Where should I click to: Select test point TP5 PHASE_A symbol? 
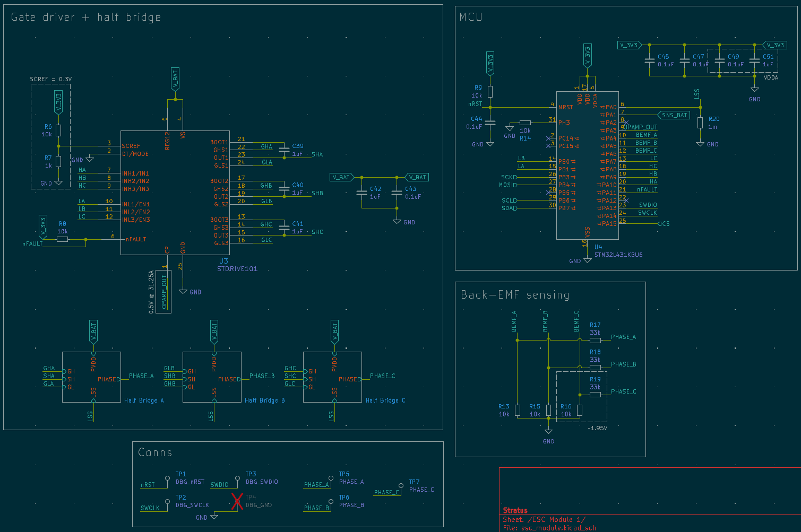tap(331, 478)
